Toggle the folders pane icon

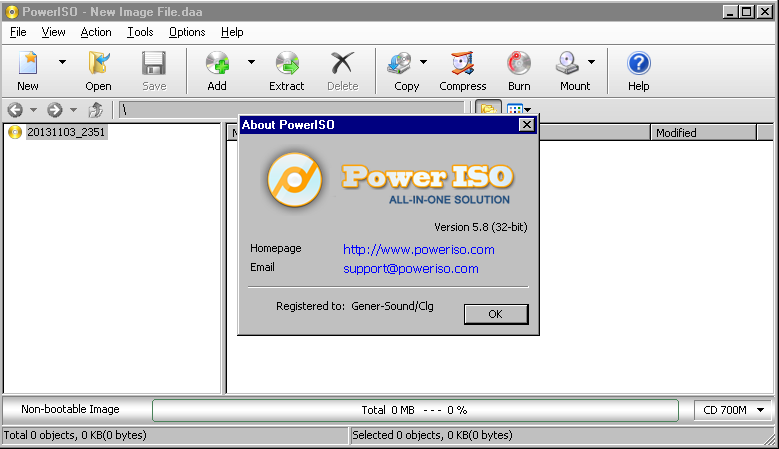488,107
